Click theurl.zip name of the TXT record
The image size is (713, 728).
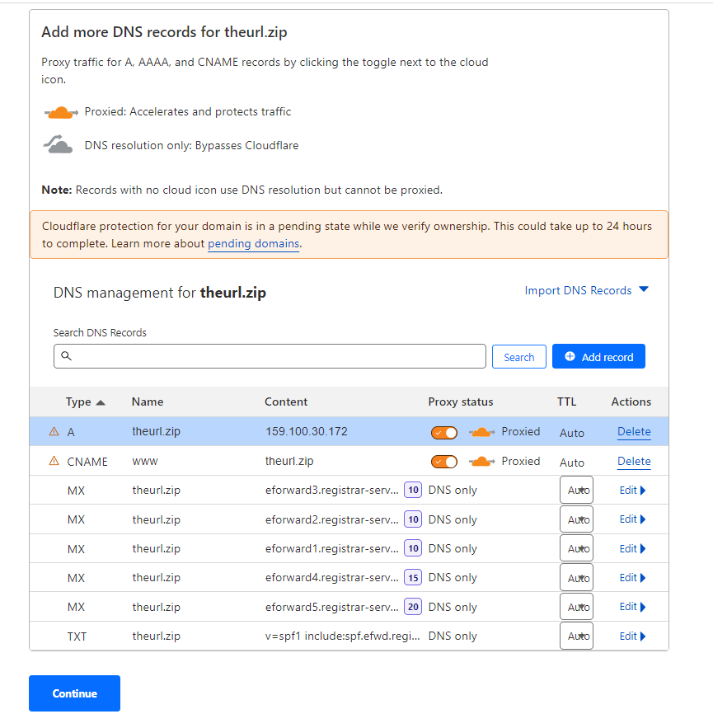(x=156, y=636)
